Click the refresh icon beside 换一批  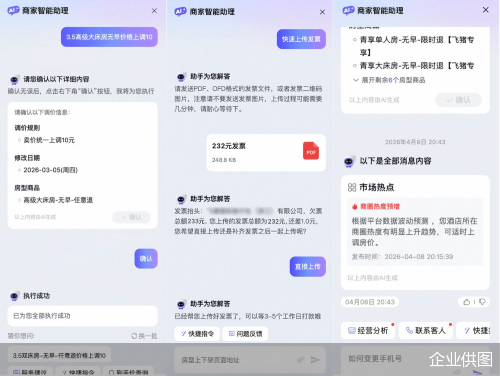pyautogui.click(x=134, y=336)
